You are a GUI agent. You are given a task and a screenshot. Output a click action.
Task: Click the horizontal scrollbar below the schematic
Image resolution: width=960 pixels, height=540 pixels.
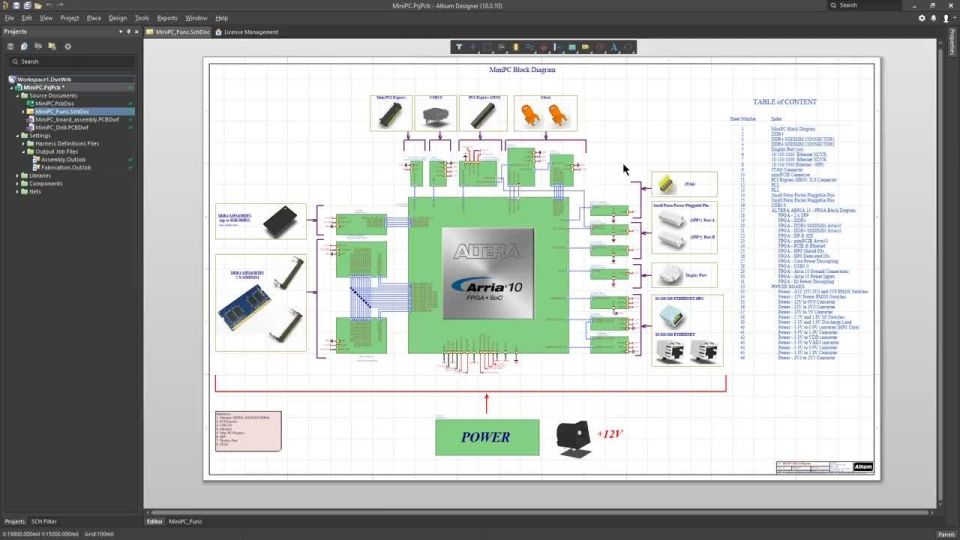(x=541, y=512)
